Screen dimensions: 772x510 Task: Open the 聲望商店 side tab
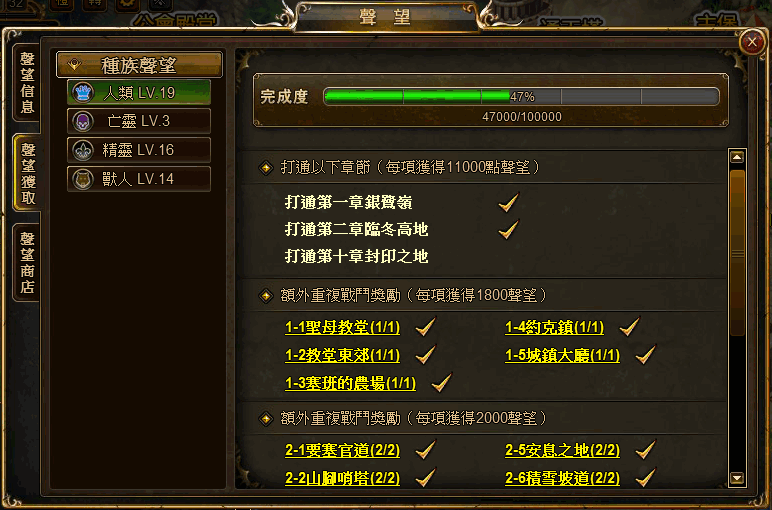(27, 262)
